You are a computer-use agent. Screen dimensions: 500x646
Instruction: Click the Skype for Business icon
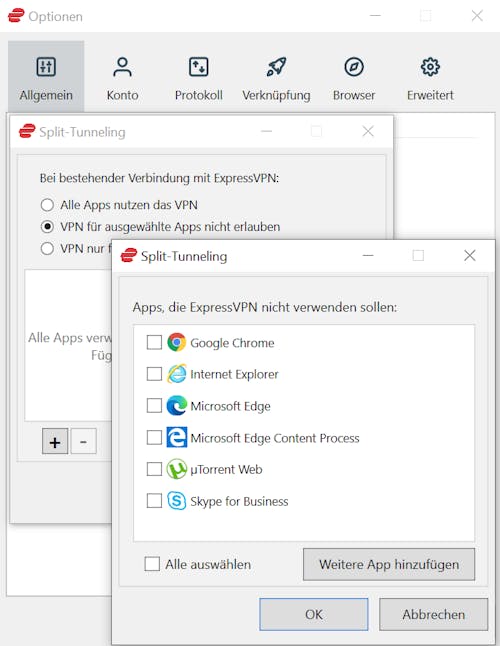click(x=177, y=501)
